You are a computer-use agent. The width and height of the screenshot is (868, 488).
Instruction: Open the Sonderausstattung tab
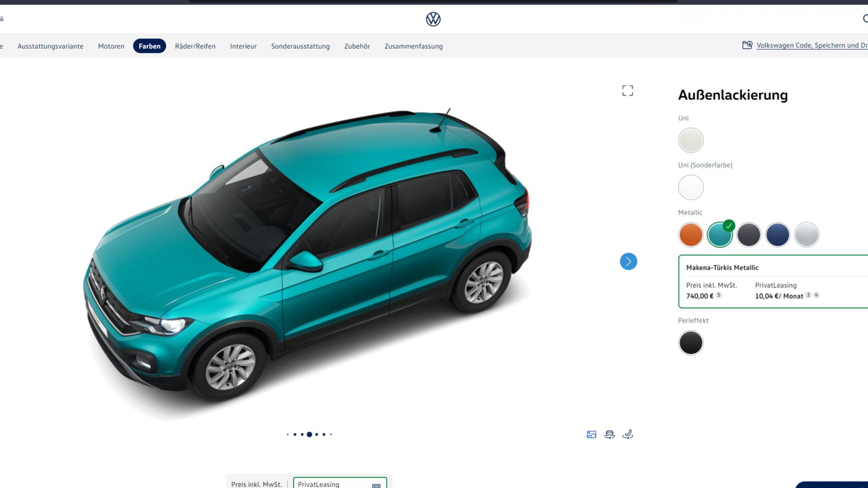(x=301, y=46)
